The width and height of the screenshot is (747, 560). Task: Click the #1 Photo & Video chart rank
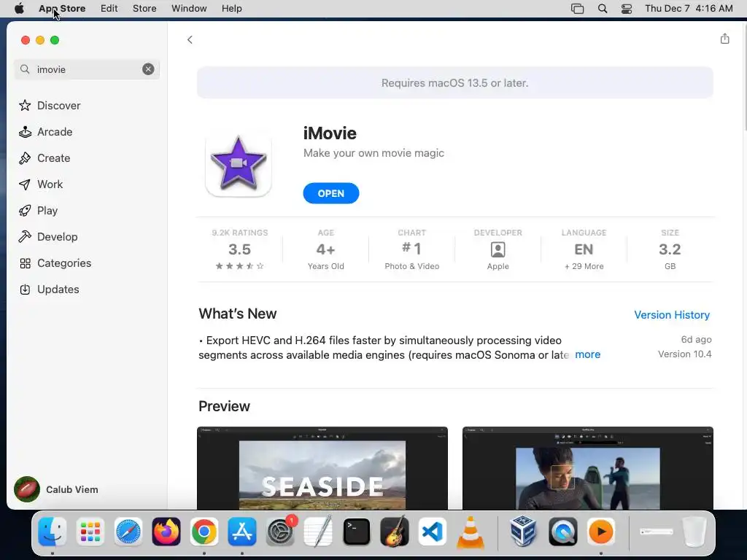coord(411,249)
